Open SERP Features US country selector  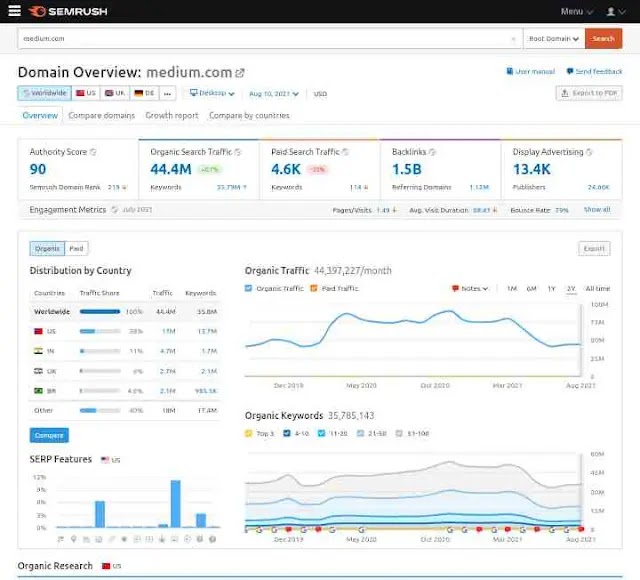tap(111, 460)
